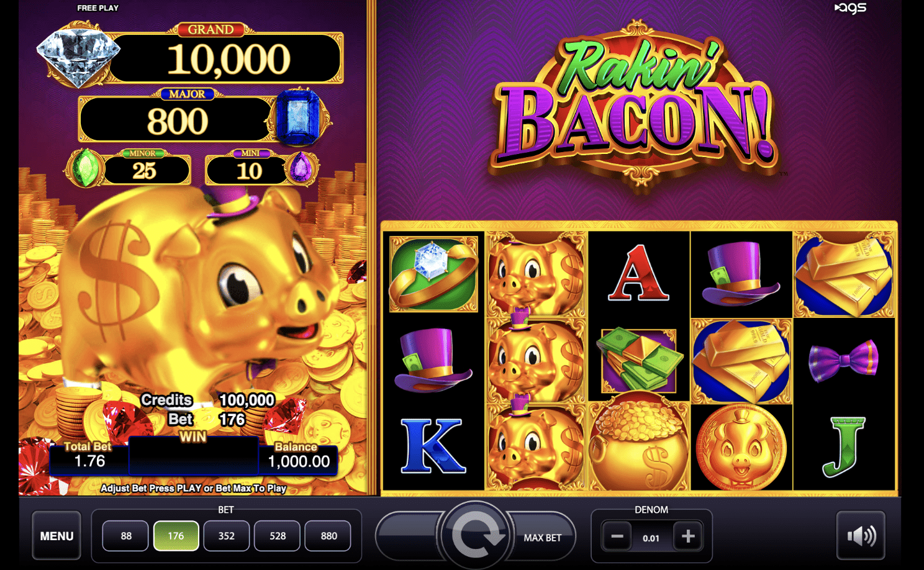Select the 176 bet option
This screenshot has height=570, width=924.
176,536
